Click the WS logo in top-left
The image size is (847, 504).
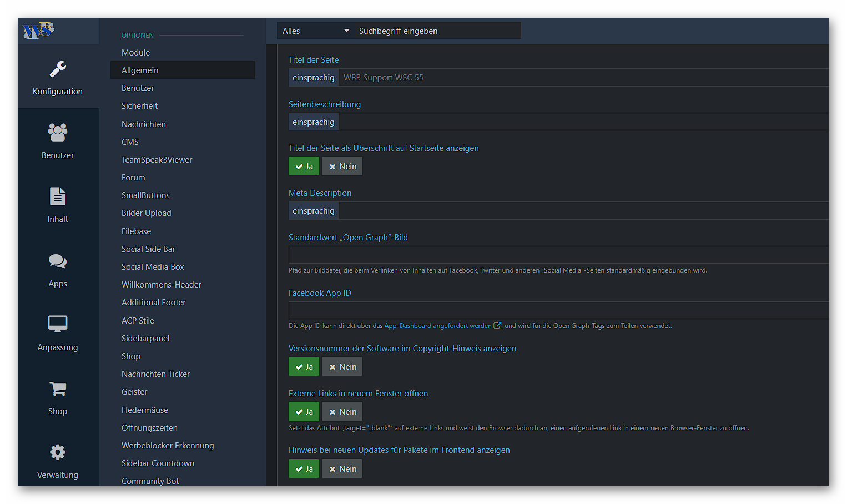(38, 30)
